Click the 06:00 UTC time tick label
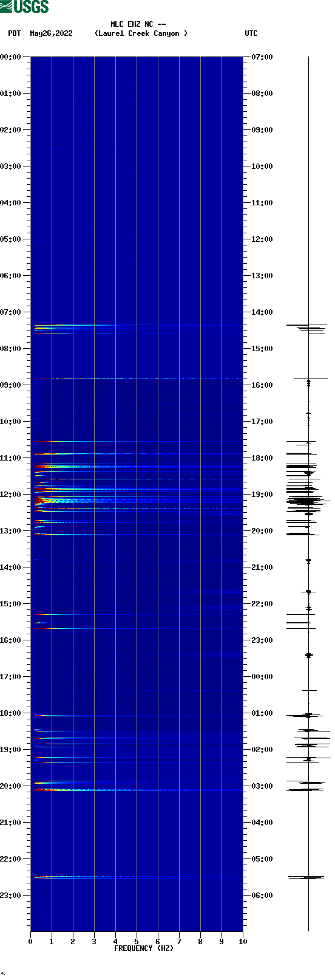 coord(262,896)
